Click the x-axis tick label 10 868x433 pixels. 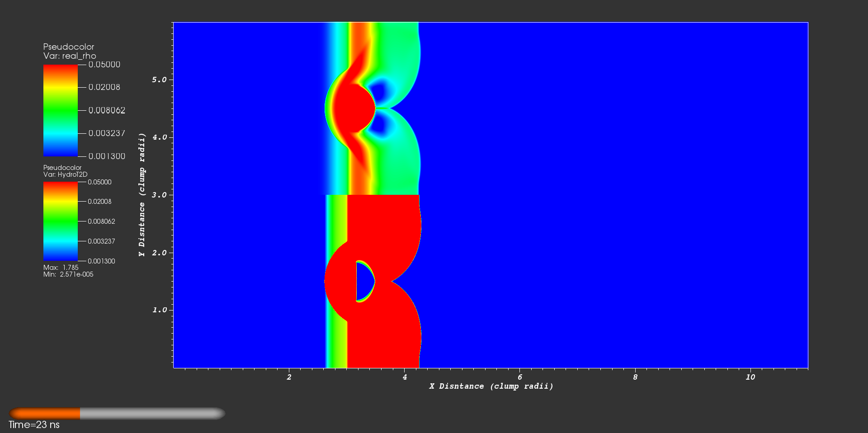[750, 377]
